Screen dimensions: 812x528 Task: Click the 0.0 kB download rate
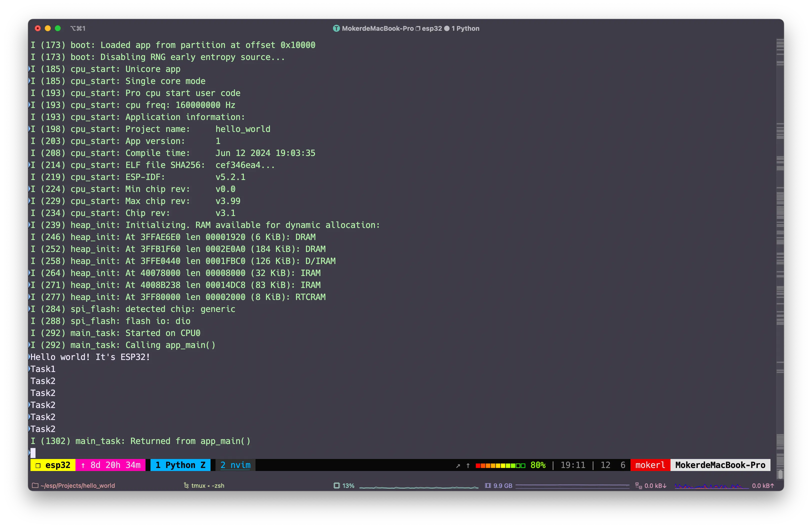[x=655, y=485]
